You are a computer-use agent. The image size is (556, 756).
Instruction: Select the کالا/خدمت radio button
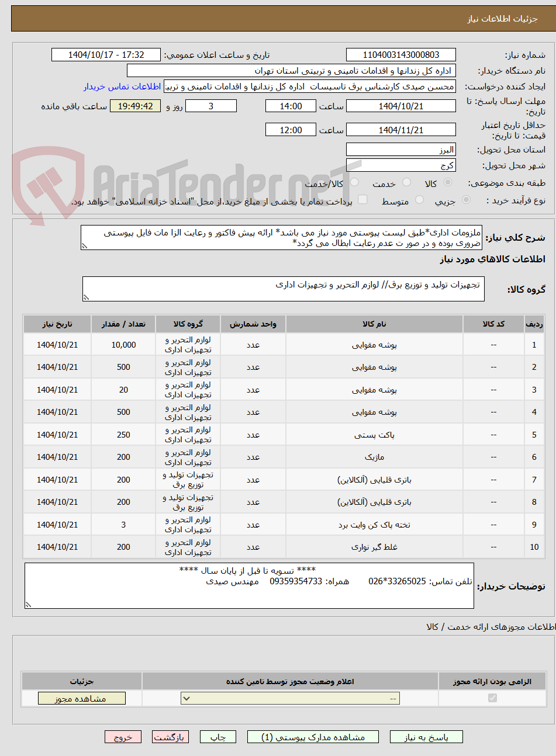click(x=355, y=183)
